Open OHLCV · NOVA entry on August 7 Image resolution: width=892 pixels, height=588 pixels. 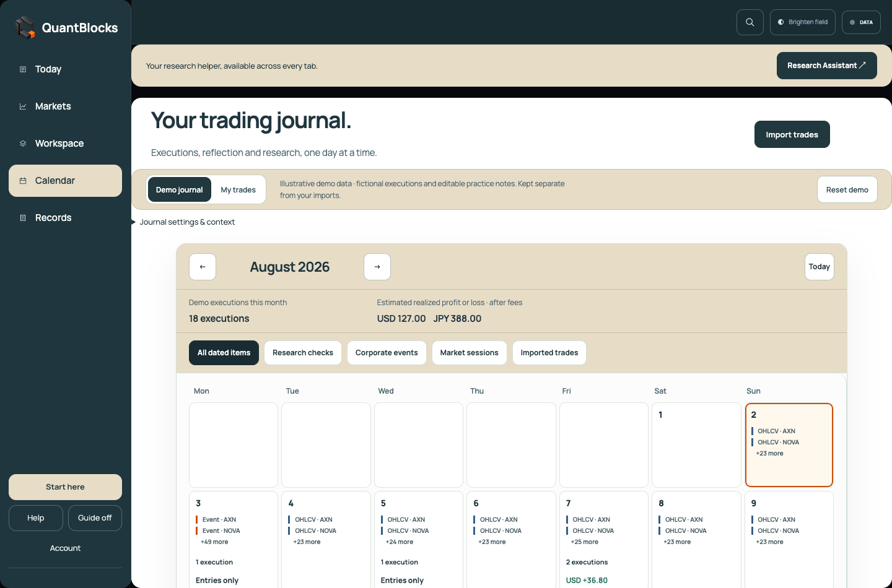pos(592,531)
